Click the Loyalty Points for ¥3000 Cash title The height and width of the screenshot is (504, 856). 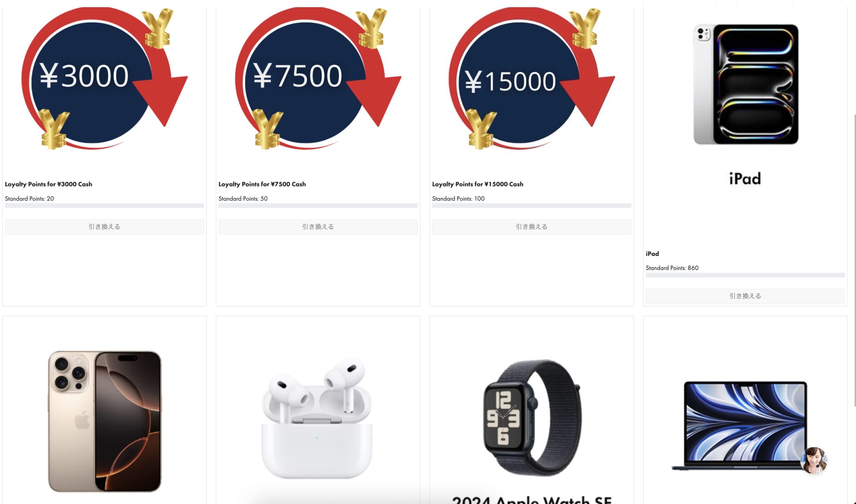click(48, 184)
